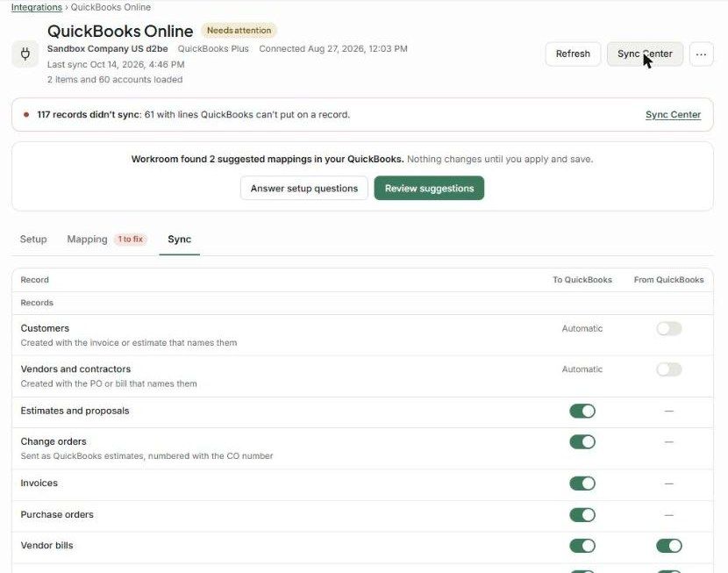This screenshot has height=573, width=728.
Task: Click the Connected Aug 27, 2026 text
Action: [x=333, y=49]
